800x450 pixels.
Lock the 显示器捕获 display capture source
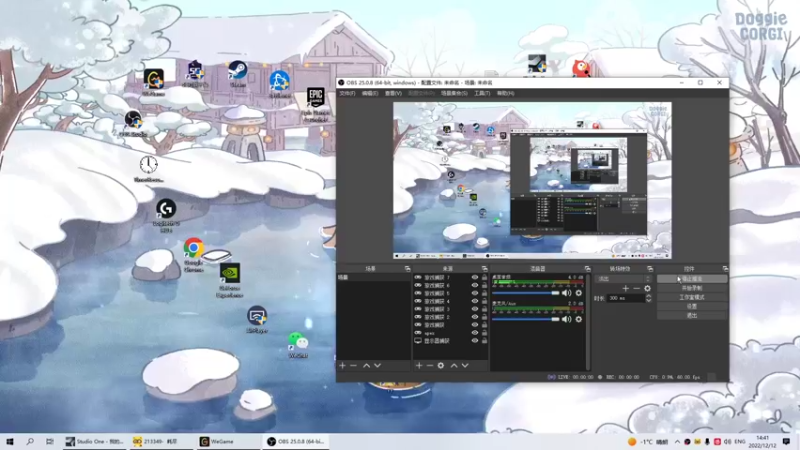[484, 340]
